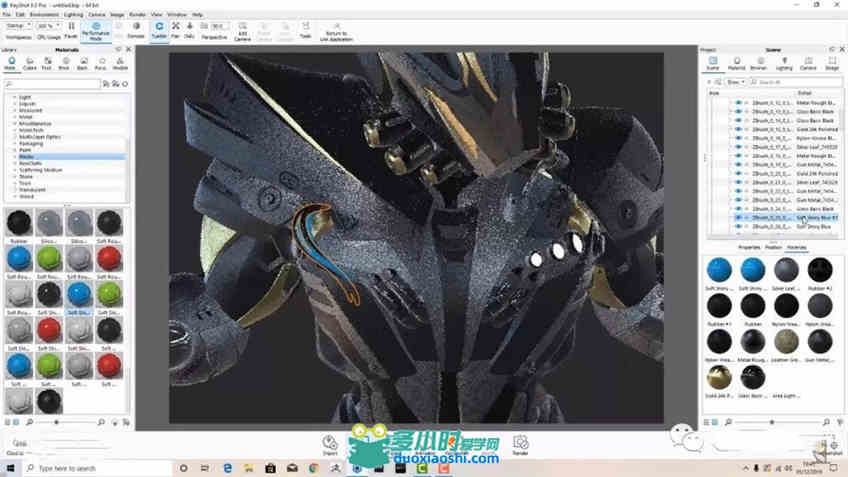
Task: Expand the Light material folder
Action: pyautogui.click(x=15, y=97)
